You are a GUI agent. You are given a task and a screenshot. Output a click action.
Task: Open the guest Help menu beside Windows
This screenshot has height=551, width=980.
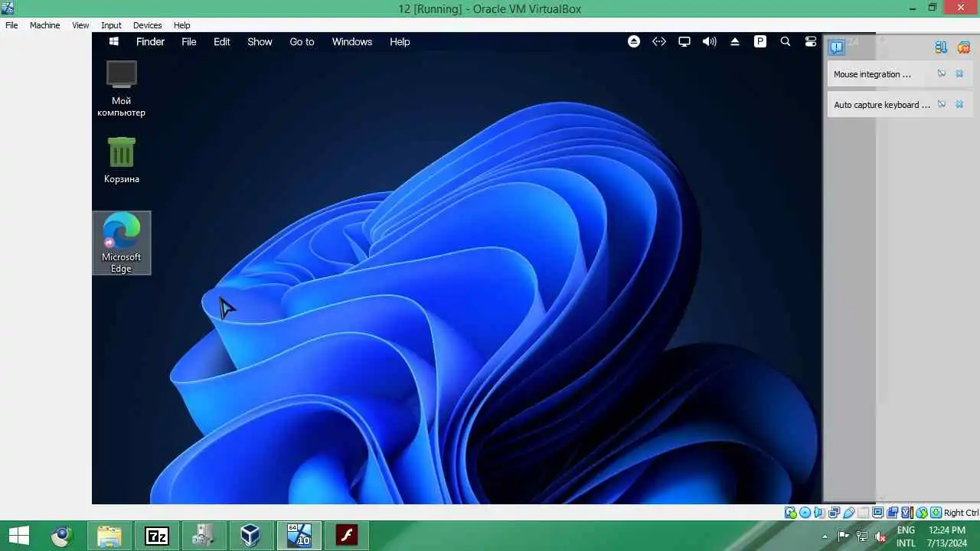tap(400, 41)
